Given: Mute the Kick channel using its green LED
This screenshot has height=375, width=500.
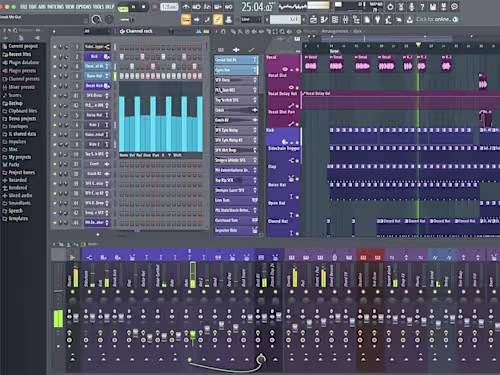Looking at the screenshot, I should 55,57.
